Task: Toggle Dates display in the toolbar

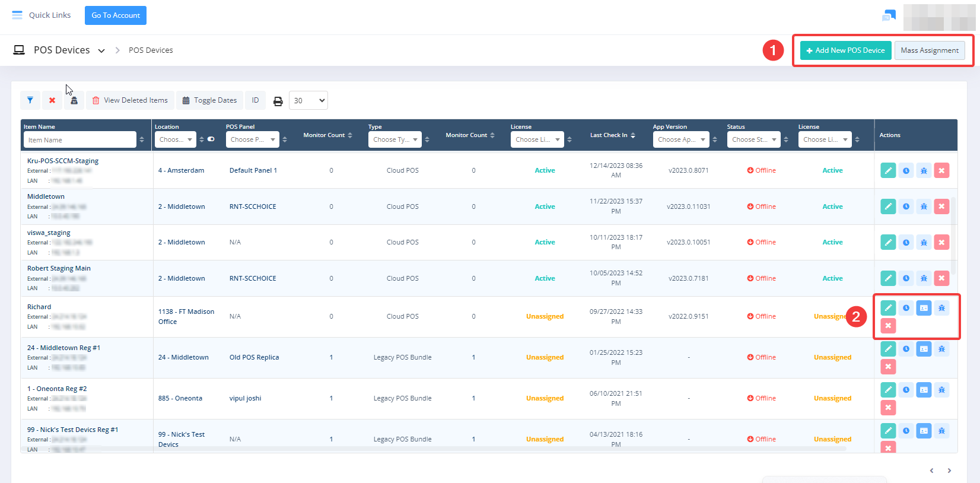Action: 209,100
